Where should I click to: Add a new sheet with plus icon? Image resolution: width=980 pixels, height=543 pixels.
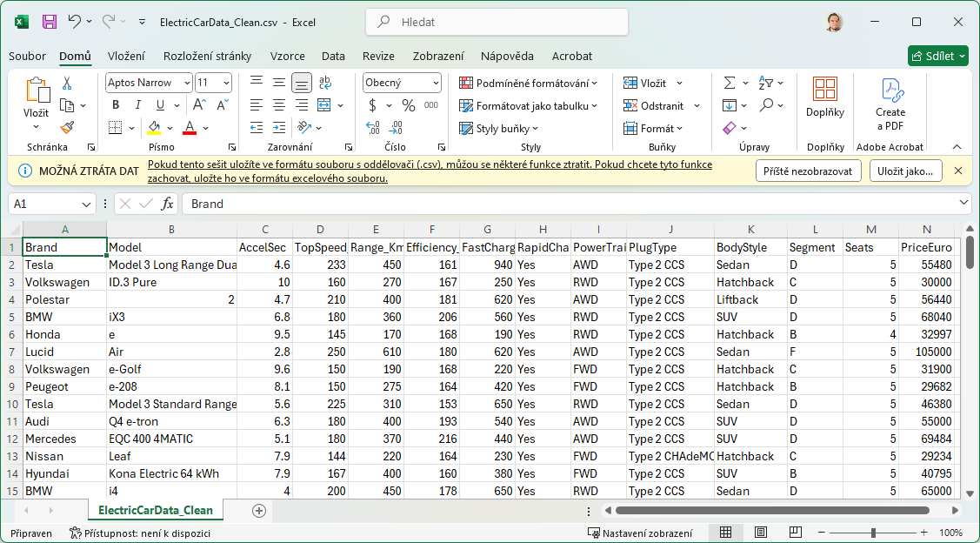pos(259,511)
